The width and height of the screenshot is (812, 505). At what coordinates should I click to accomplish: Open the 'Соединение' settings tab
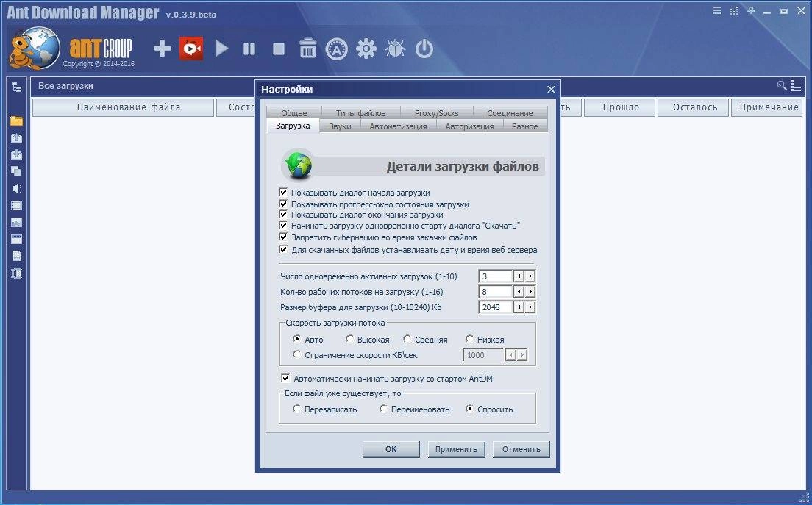tap(510, 112)
